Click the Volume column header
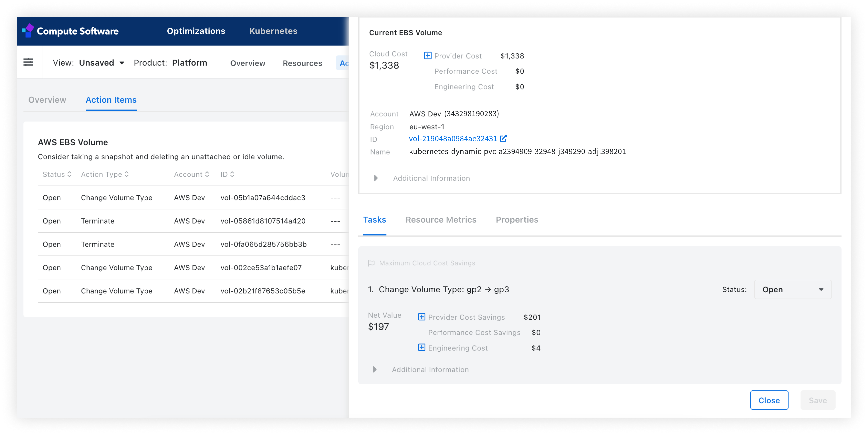 click(339, 174)
